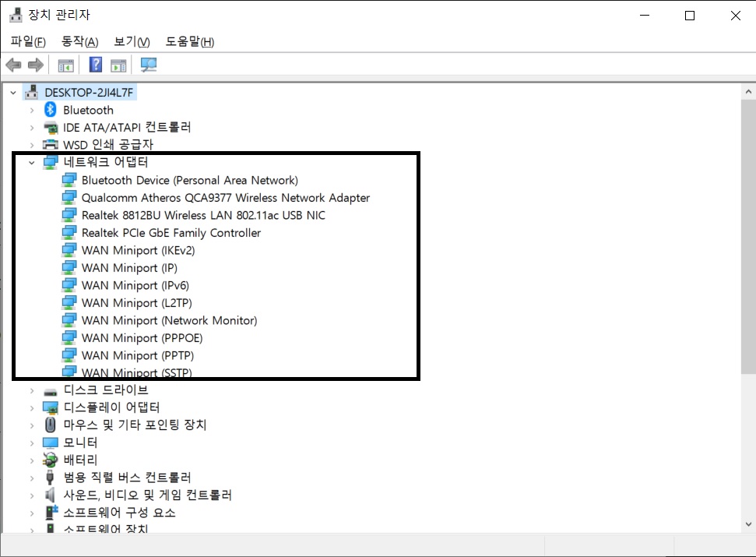Minimize the 장치 관리자 window

[x=645, y=16]
